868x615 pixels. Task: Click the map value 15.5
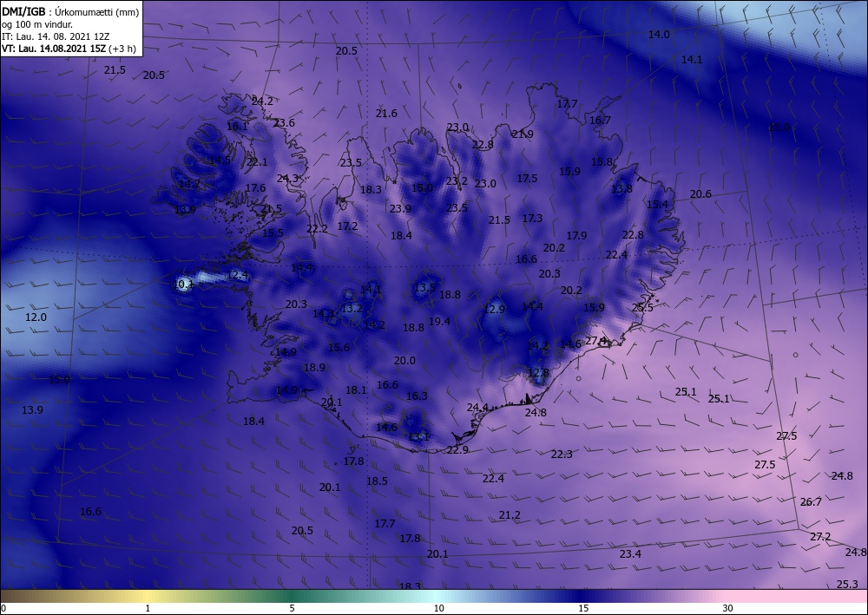(273, 232)
